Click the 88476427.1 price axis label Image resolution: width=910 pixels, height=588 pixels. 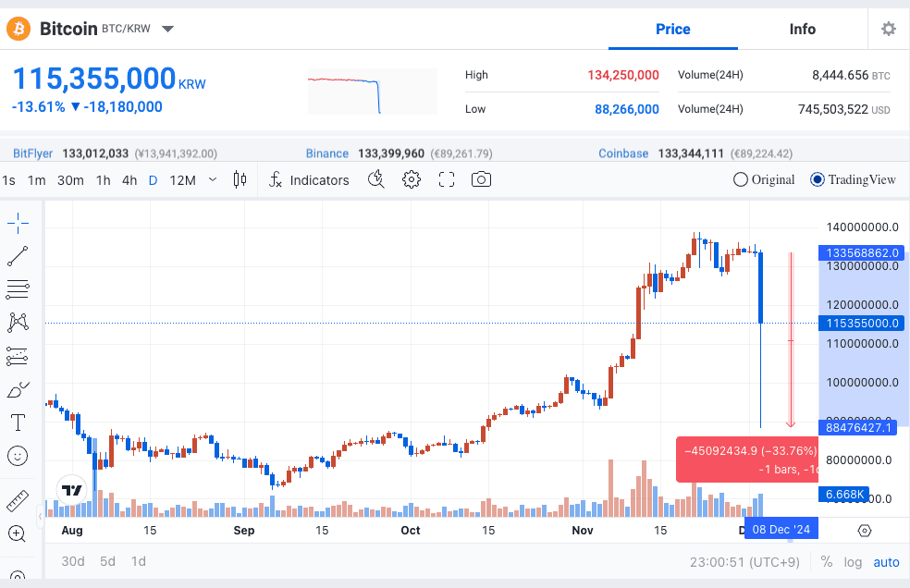[x=858, y=428]
